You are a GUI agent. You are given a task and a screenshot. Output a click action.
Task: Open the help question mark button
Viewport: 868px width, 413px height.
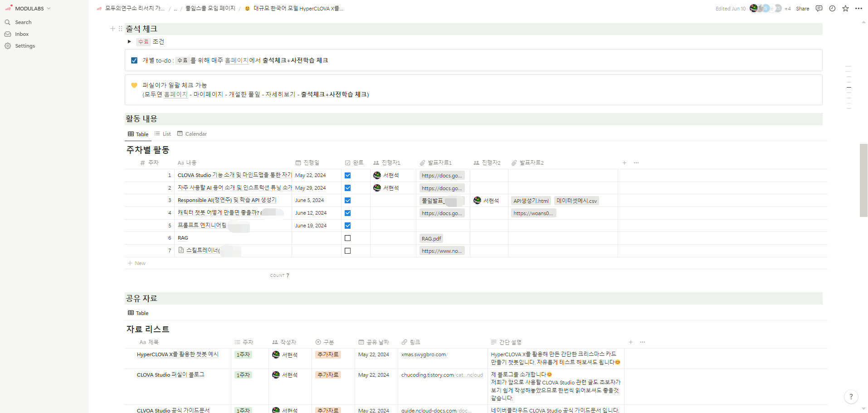851,397
